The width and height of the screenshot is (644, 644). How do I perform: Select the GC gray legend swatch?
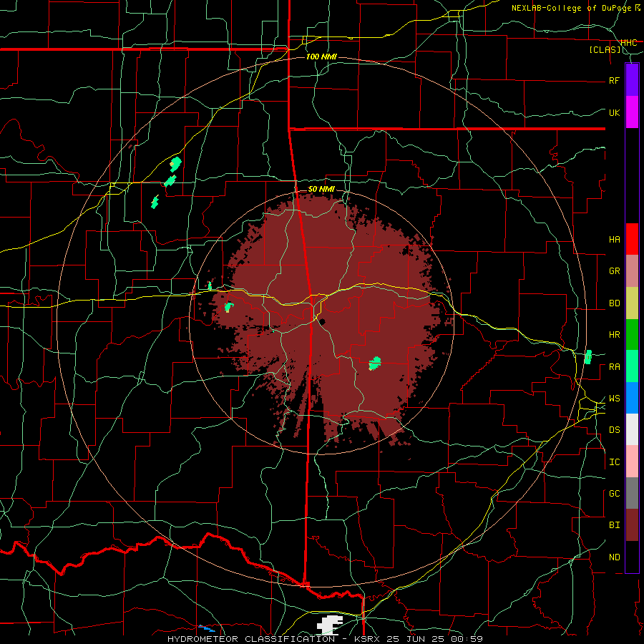632,493
